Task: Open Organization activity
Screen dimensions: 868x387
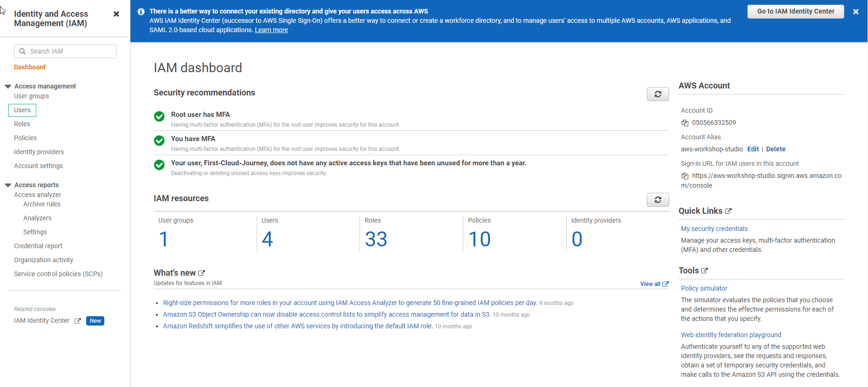Action: [43, 260]
